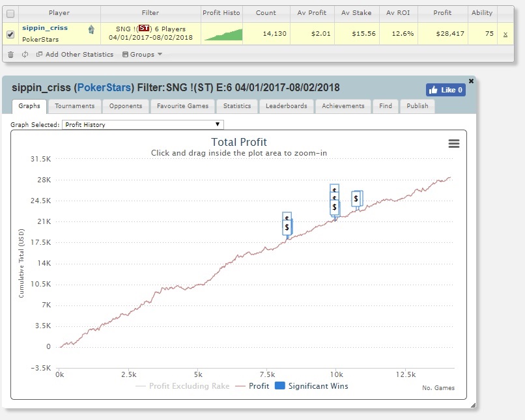Click the Total Profit chart title

(239, 142)
